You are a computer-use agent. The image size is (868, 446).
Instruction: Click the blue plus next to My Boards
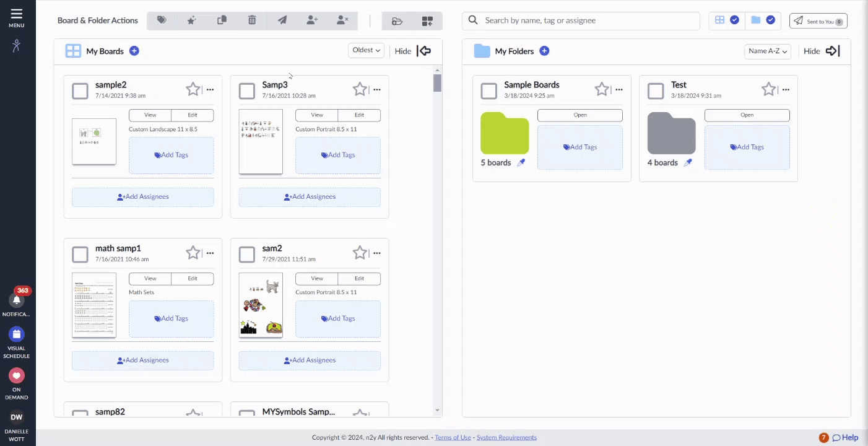click(134, 51)
